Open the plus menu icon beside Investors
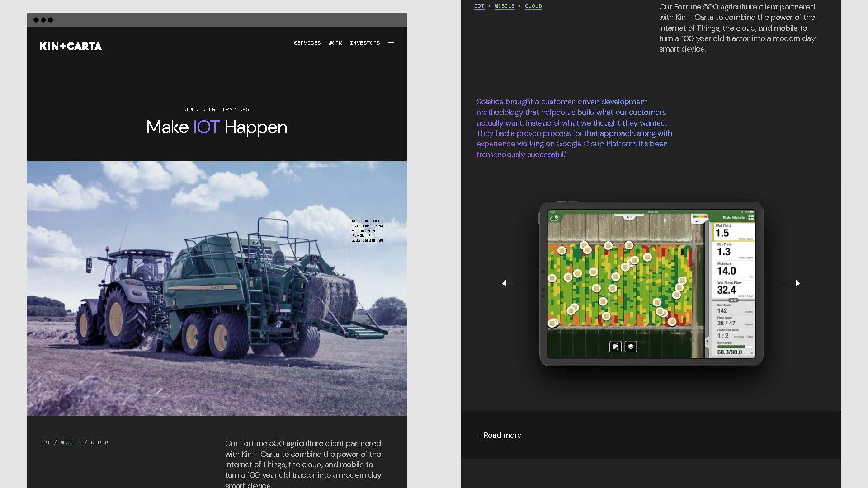 coord(391,43)
